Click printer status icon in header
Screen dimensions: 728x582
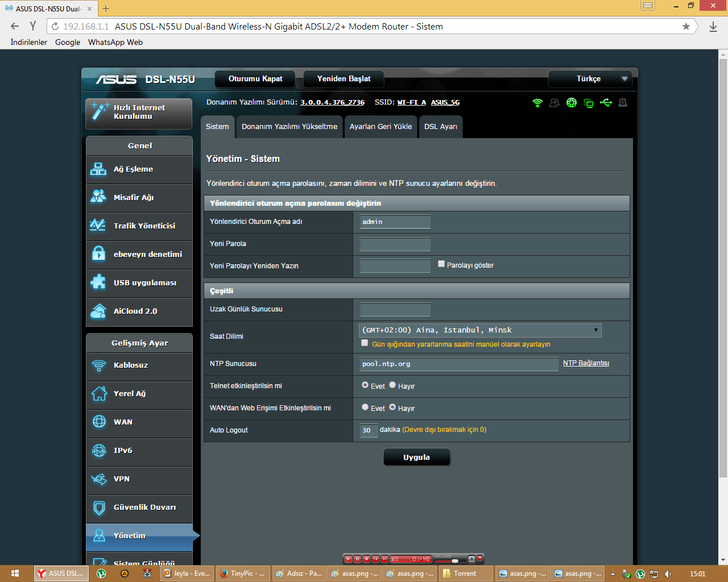click(x=623, y=103)
